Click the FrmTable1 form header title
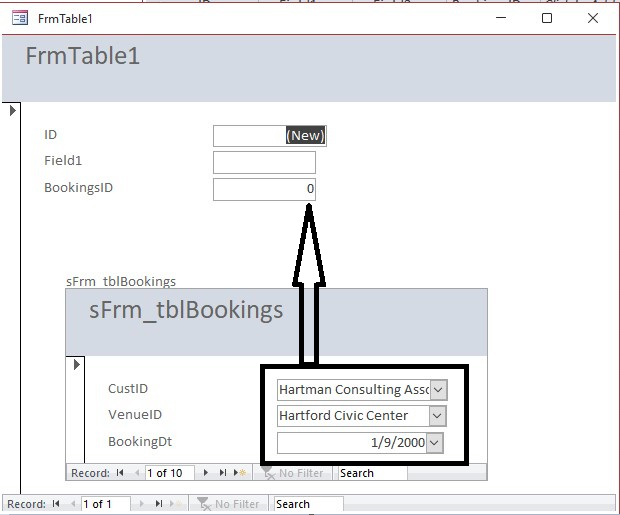This screenshot has width=620, height=515. 82,55
